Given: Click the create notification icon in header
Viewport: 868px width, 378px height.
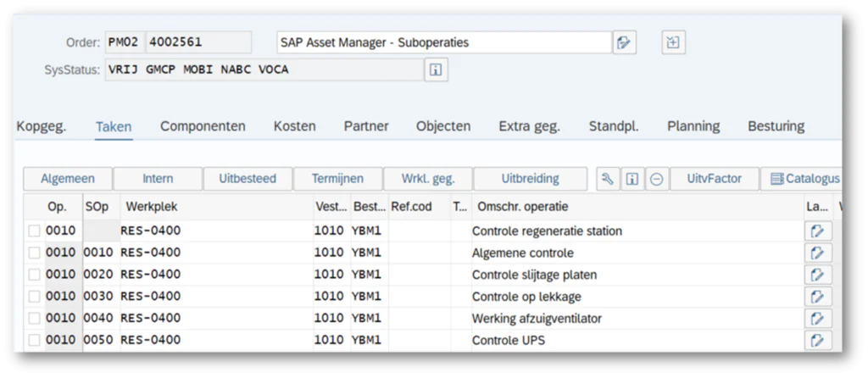Looking at the screenshot, I should [674, 42].
